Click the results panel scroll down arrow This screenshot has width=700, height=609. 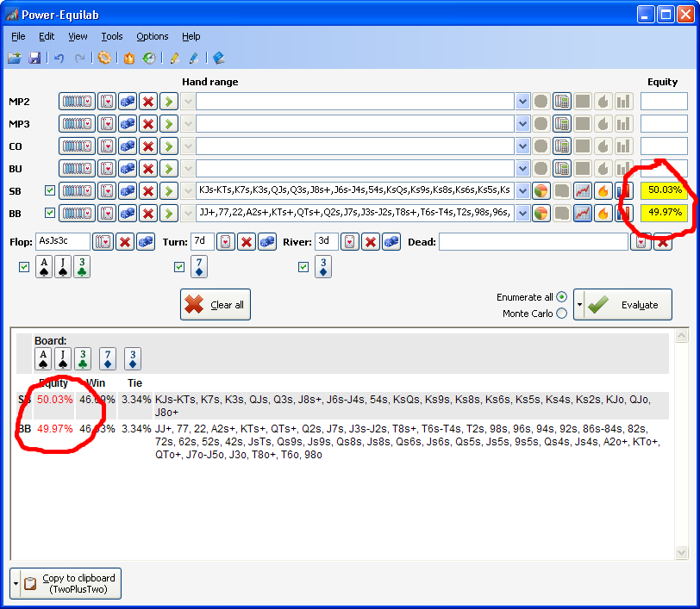pyautogui.click(x=681, y=552)
